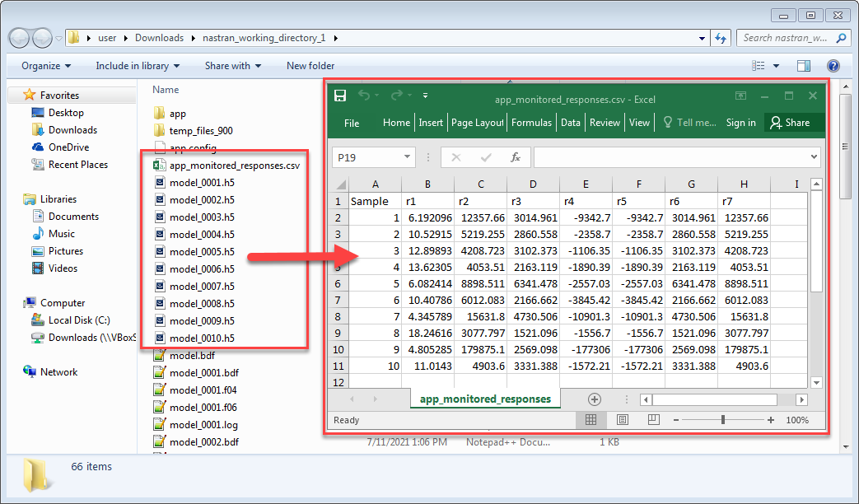Screen dimensions: 859x504
Task: Click the Redo arrow in Excel
Action: click(397, 96)
